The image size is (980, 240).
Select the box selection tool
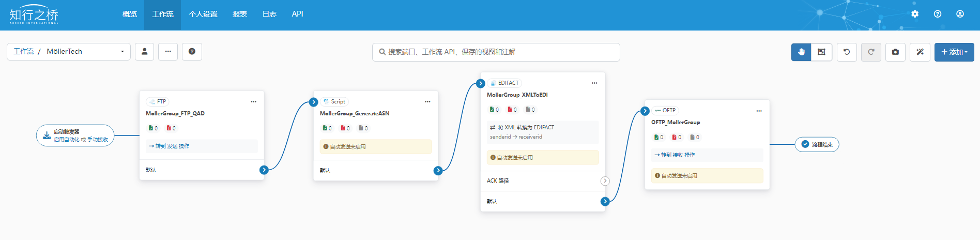(x=821, y=52)
